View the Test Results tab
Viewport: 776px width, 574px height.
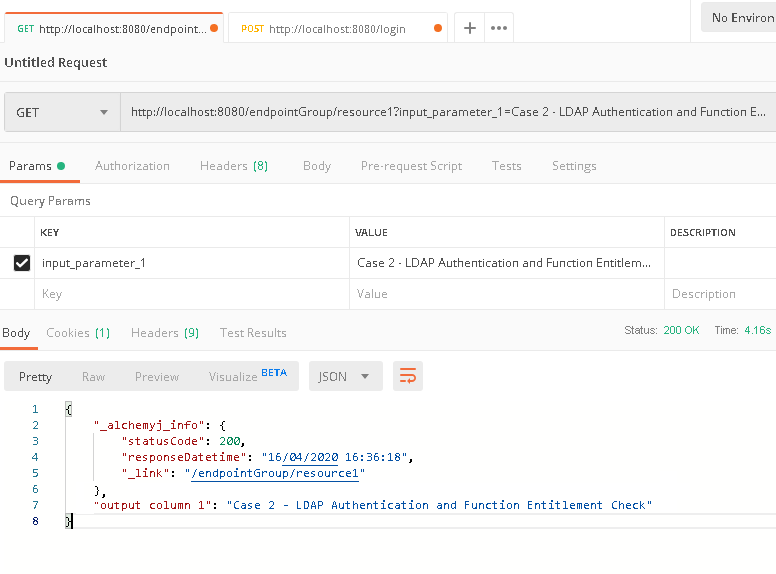253,333
